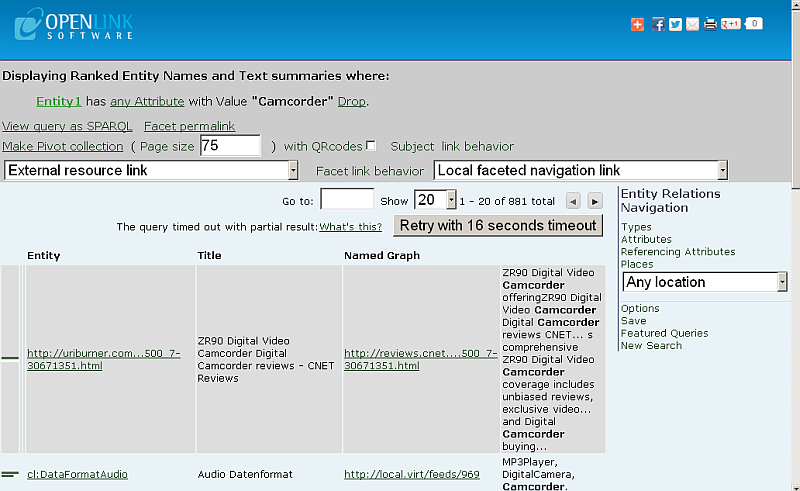
Task: Click Make Pivot collection link
Action: (63, 146)
